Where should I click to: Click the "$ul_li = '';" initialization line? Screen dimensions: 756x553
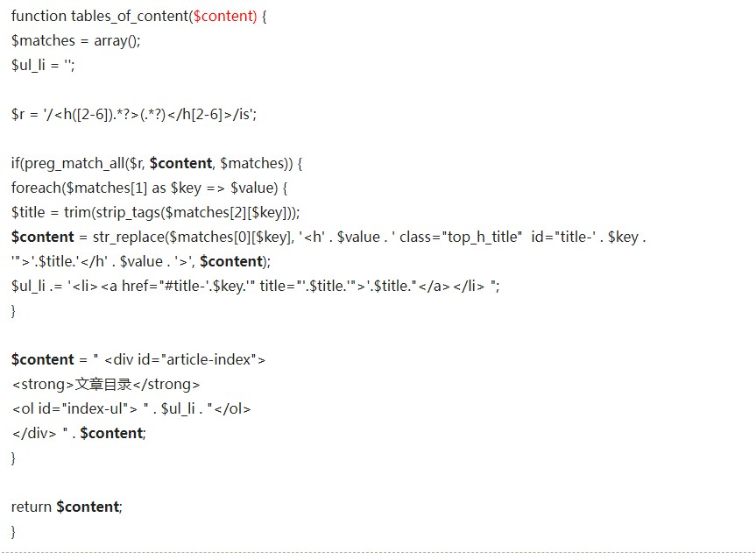43,65
